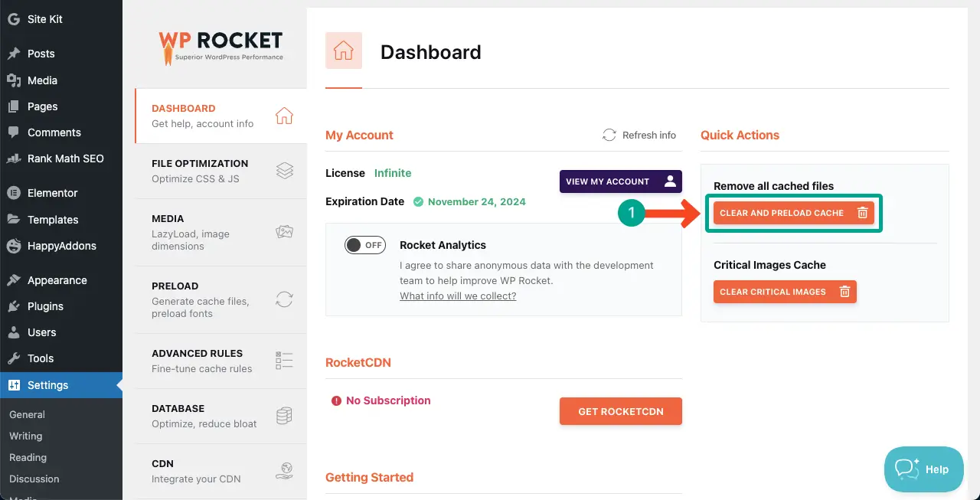The width and height of the screenshot is (980, 500).
Task: Click the 'Critical Images Cache' label
Action: pos(769,265)
